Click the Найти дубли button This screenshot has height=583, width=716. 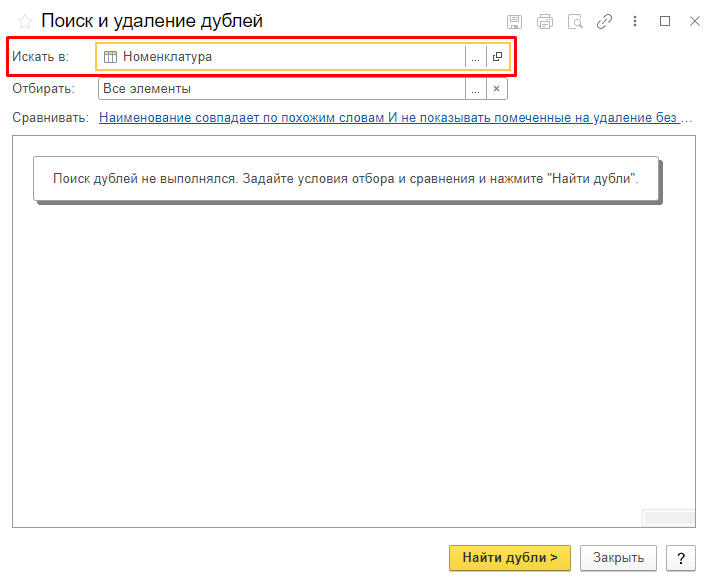510,558
